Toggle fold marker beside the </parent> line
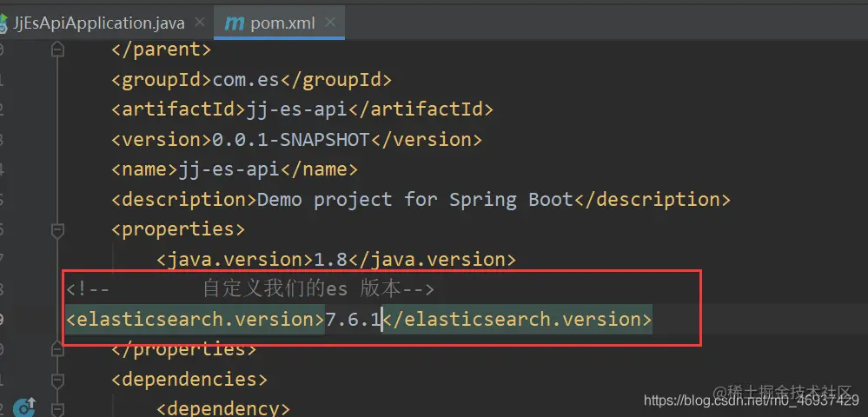The height and width of the screenshot is (417, 868). pos(57,50)
